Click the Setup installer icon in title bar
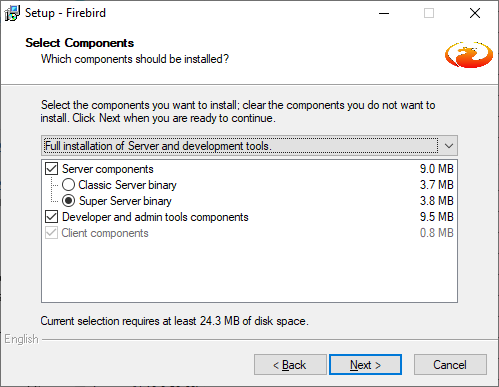The width and height of the screenshot is (499, 387). pyautogui.click(x=12, y=13)
